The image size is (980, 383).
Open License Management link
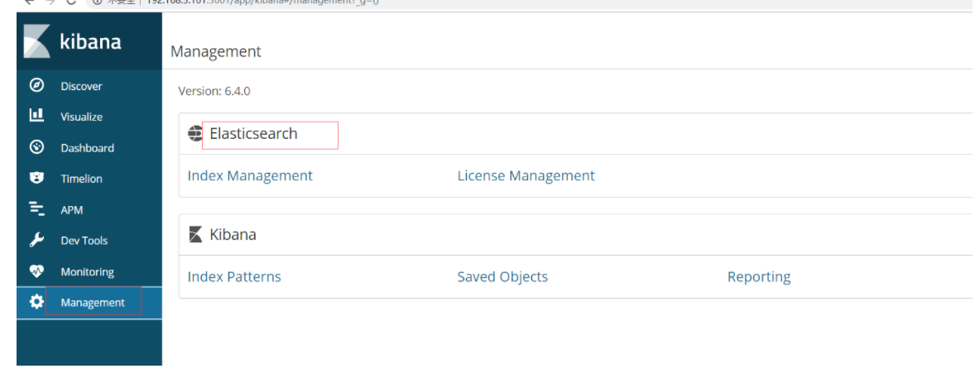[526, 175]
